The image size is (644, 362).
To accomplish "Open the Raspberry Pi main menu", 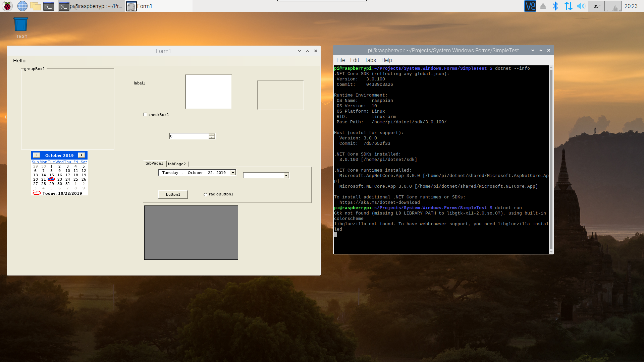I will pos(7,6).
